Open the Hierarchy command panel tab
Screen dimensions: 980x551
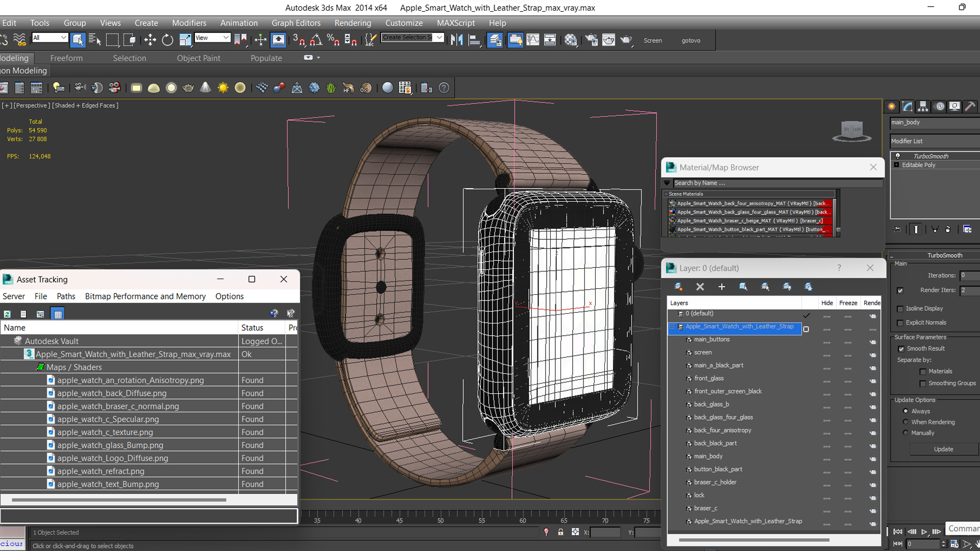(x=923, y=106)
